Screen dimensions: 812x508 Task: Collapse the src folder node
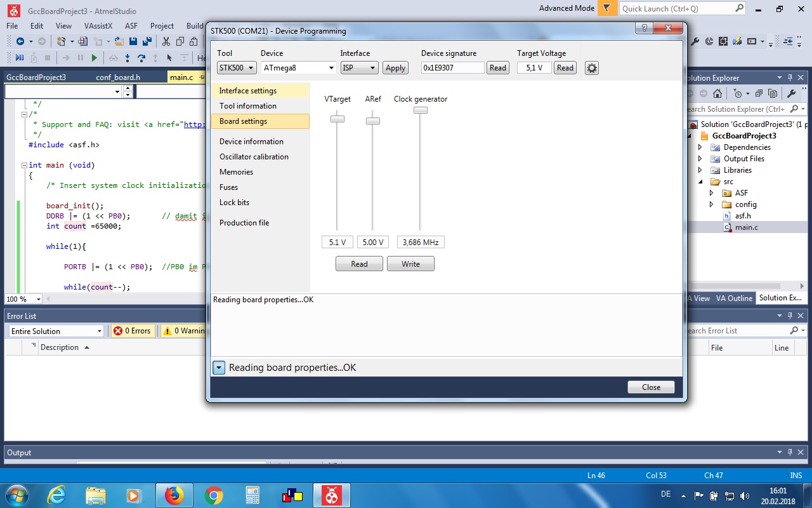point(700,182)
